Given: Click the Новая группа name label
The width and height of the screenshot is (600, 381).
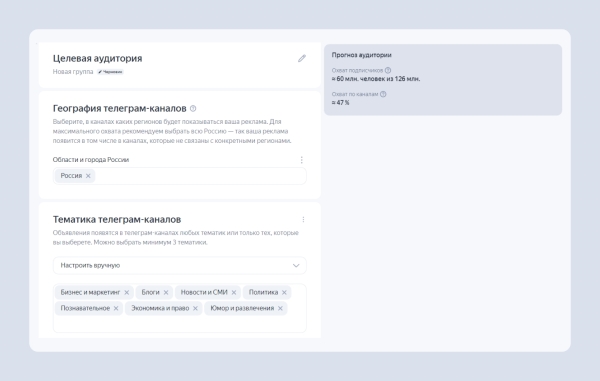Looking at the screenshot, I should 73,72.
